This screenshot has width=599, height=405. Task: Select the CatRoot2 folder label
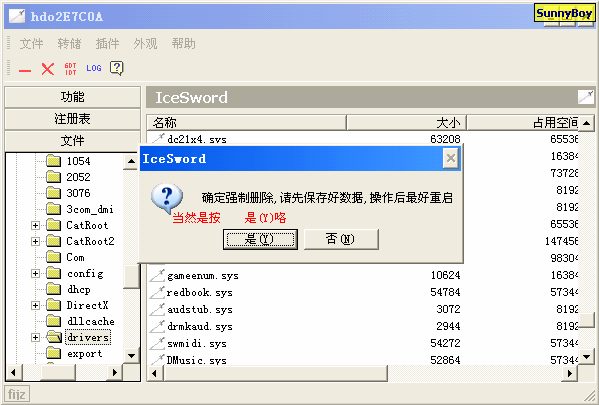click(x=91, y=241)
